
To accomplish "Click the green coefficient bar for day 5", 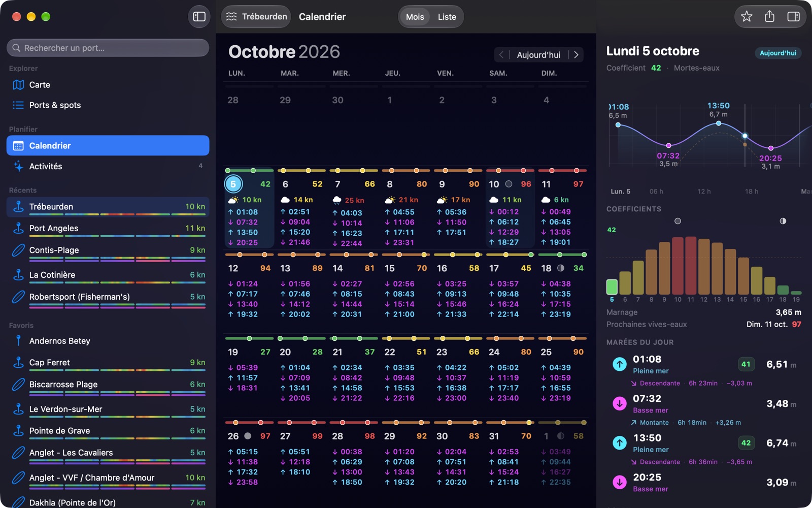I will [612, 287].
